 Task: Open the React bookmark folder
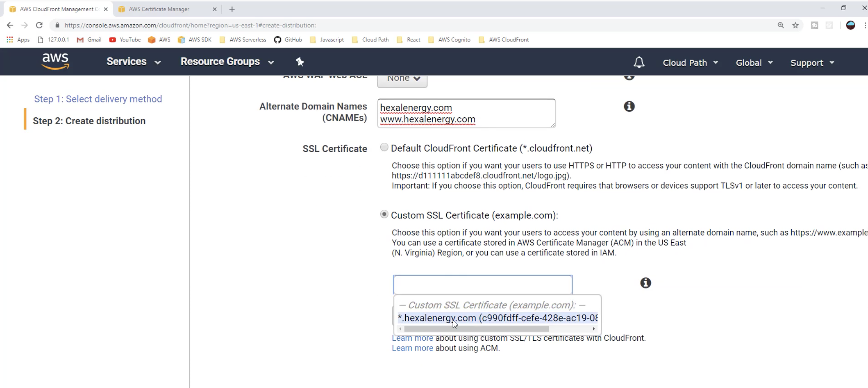pyautogui.click(x=409, y=40)
